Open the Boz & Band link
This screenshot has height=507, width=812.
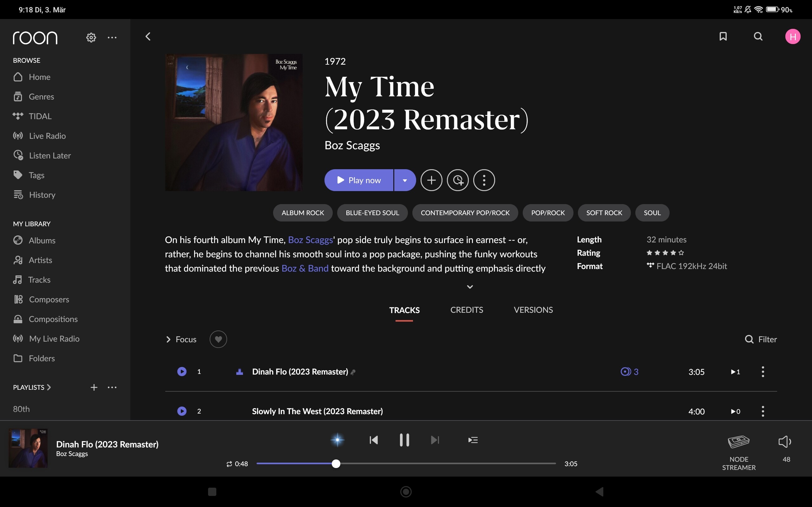click(x=305, y=268)
